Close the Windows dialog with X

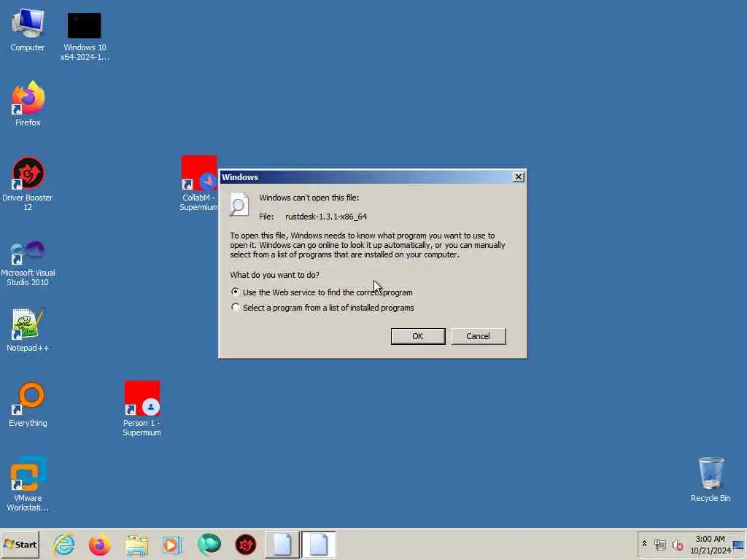pos(519,177)
